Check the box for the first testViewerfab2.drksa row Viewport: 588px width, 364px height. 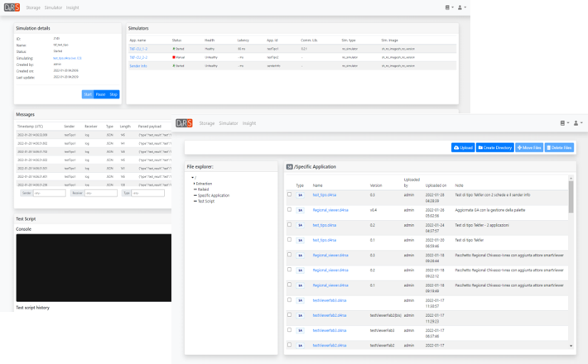(x=289, y=299)
